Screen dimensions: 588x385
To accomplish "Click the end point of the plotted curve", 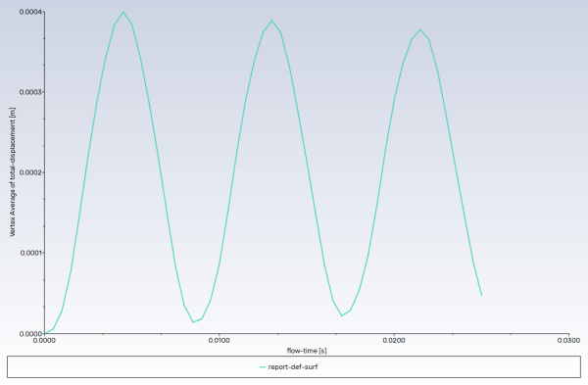I will click(x=481, y=295).
